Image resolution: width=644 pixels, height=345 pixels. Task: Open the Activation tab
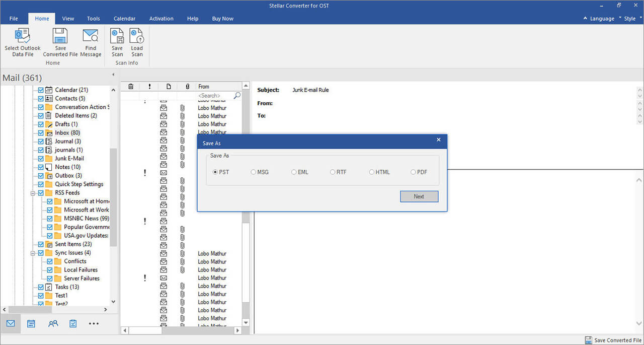click(x=162, y=19)
